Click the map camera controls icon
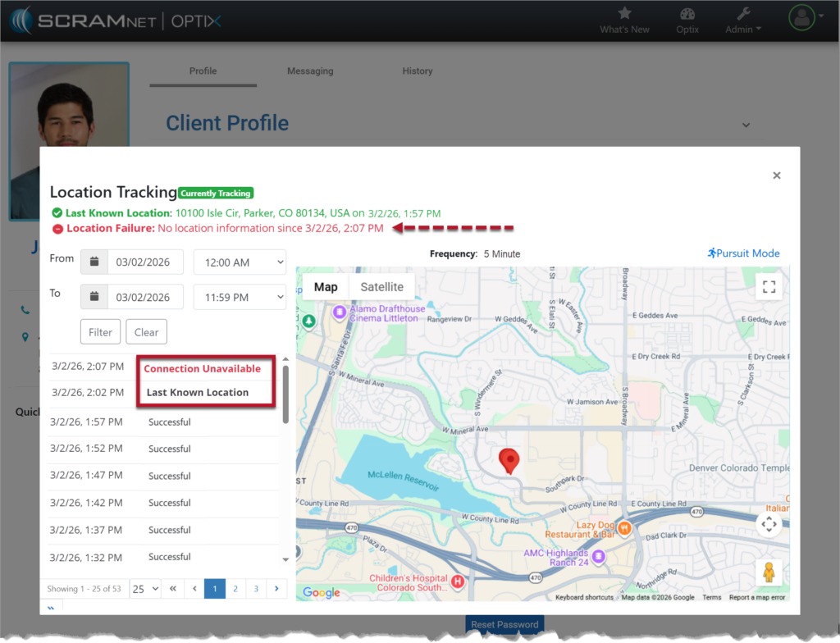The height and width of the screenshot is (643, 840). (x=769, y=523)
